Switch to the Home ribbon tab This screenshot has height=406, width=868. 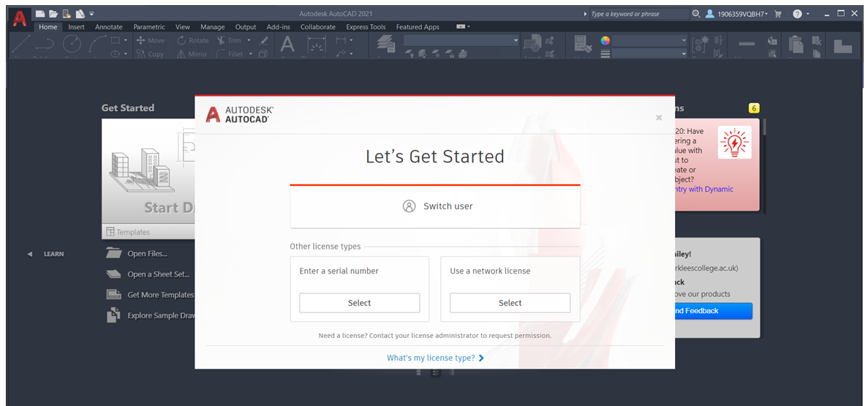(x=48, y=26)
